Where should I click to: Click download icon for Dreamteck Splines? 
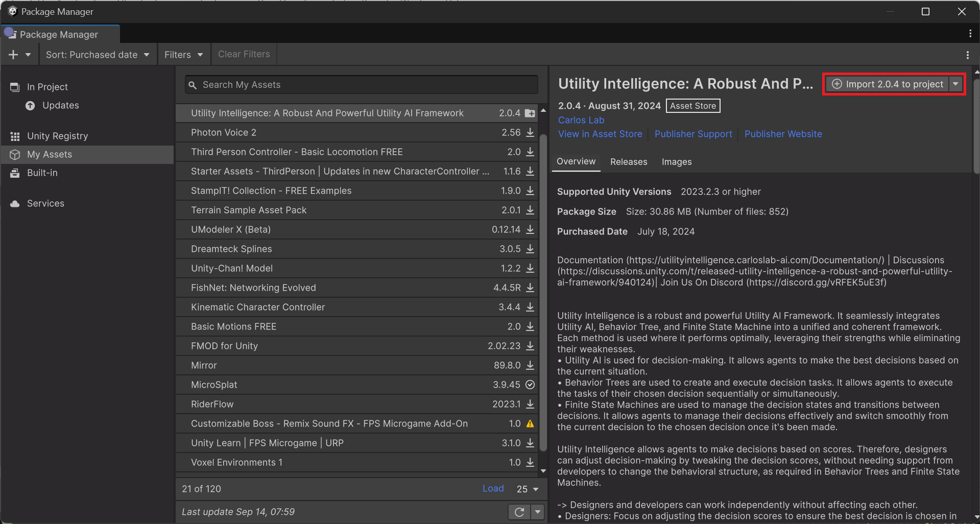click(x=530, y=249)
